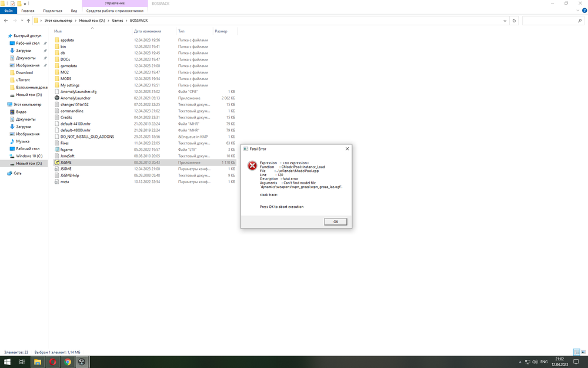Open Сеть in navigation pane
Image resolution: width=588 pixels, height=368 pixels.
[x=18, y=173]
